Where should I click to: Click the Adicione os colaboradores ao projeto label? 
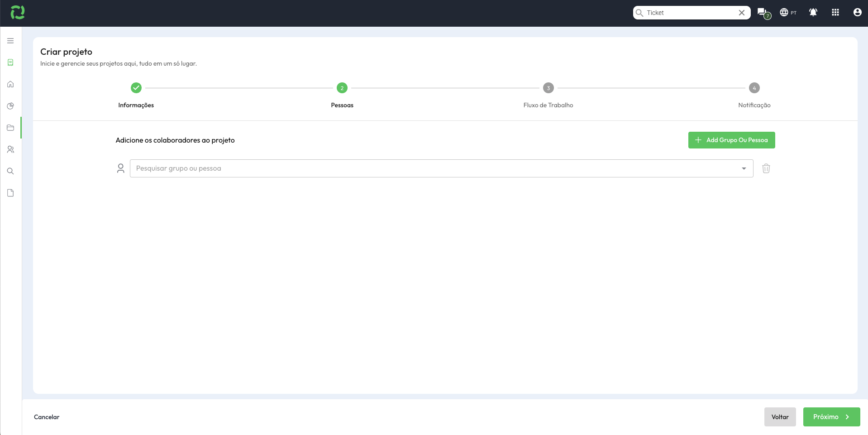click(x=175, y=140)
